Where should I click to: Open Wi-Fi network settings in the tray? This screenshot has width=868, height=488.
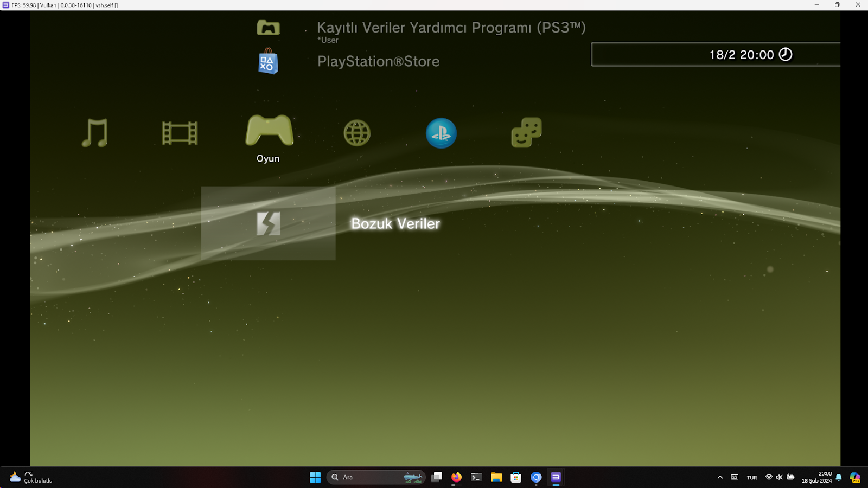769,477
